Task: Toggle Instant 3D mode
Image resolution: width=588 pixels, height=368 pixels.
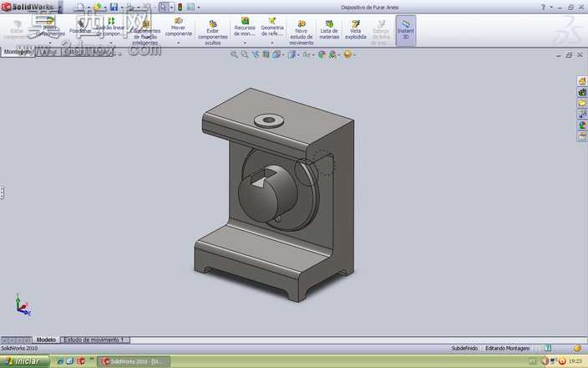Action: coord(406,30)
